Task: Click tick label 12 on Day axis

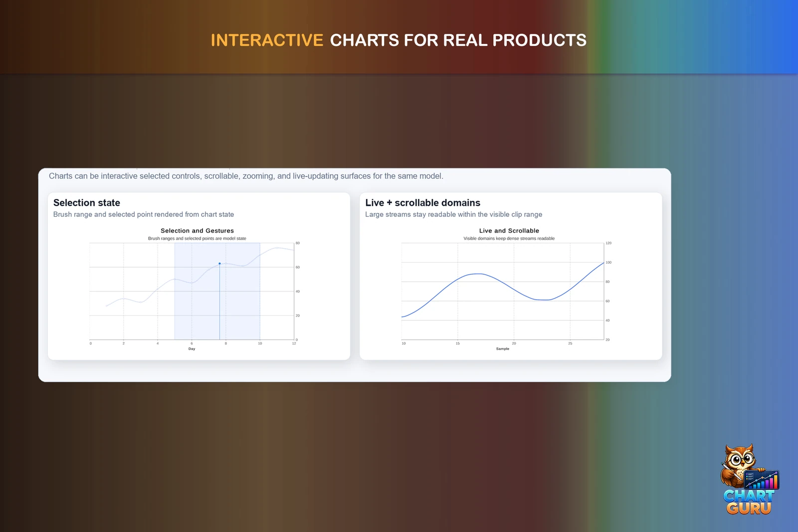Action: coord(294,344)
